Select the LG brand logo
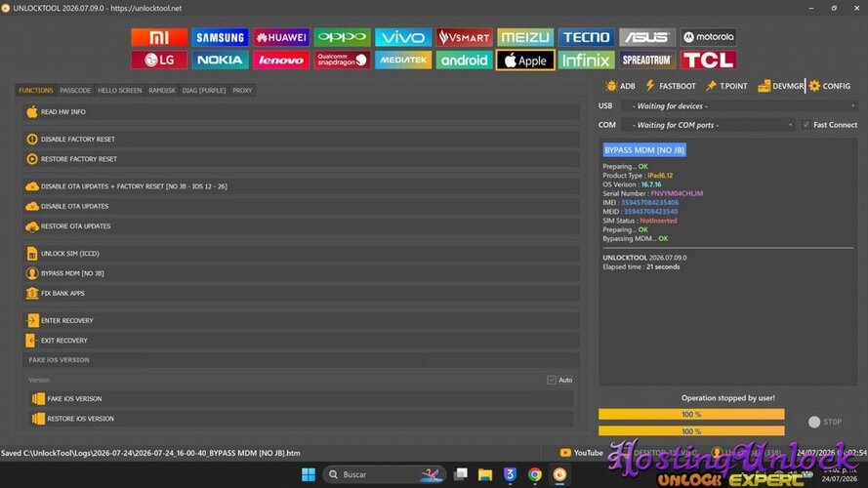 pos(159,60)
